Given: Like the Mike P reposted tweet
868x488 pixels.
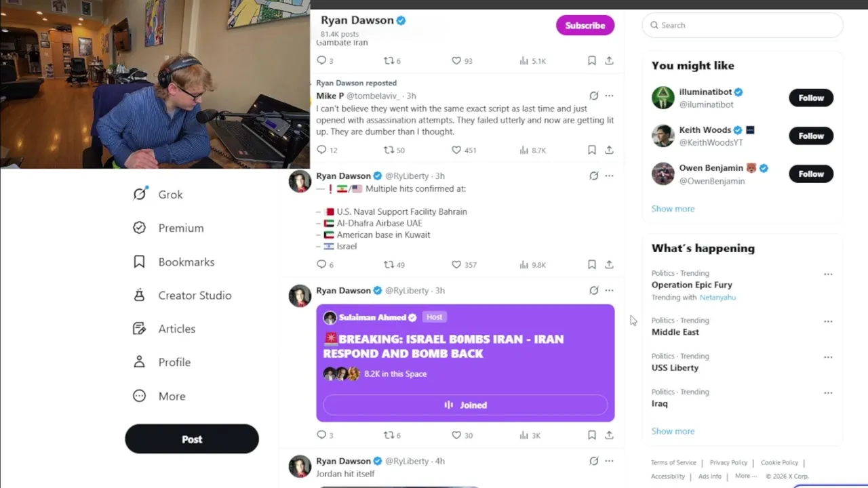Looking at the screenshot, I should (456, 150).
